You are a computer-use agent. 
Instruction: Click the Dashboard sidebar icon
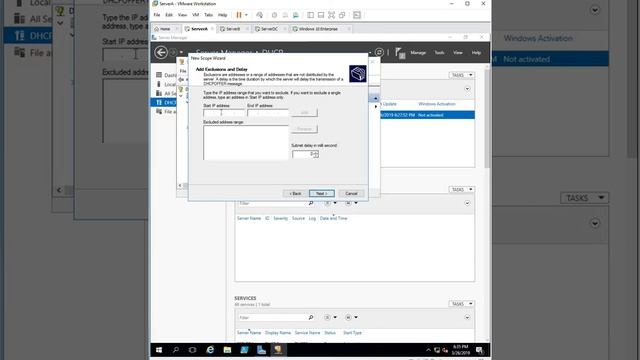tap(159, 75)
